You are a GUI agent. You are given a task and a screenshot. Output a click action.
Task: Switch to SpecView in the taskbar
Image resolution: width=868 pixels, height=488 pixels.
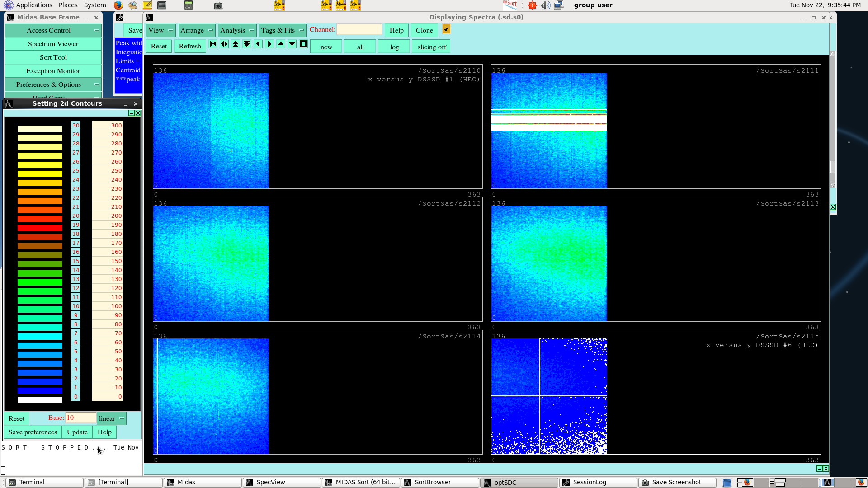click(282, 482)
